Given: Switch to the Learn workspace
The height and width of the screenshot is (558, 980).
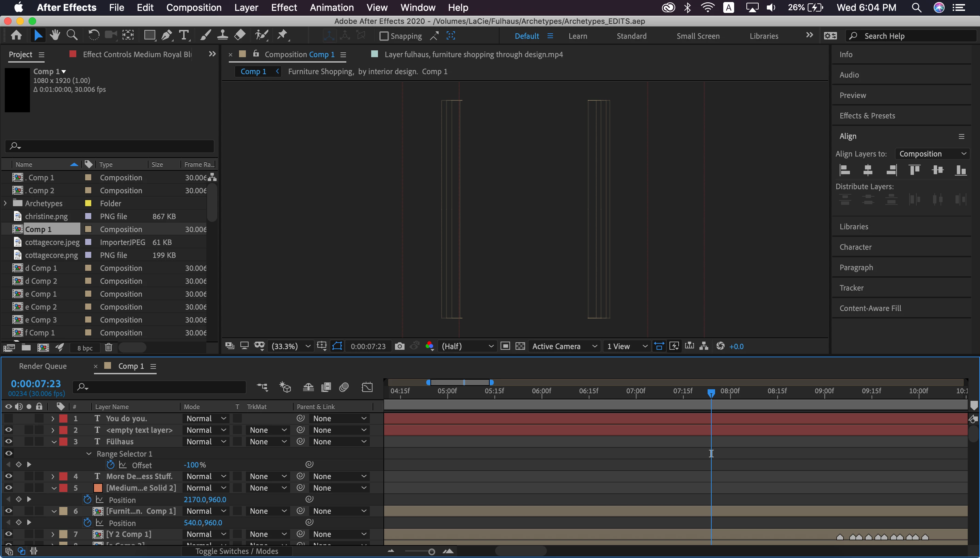Looking at the screenshot, I should tap(577, 36).
